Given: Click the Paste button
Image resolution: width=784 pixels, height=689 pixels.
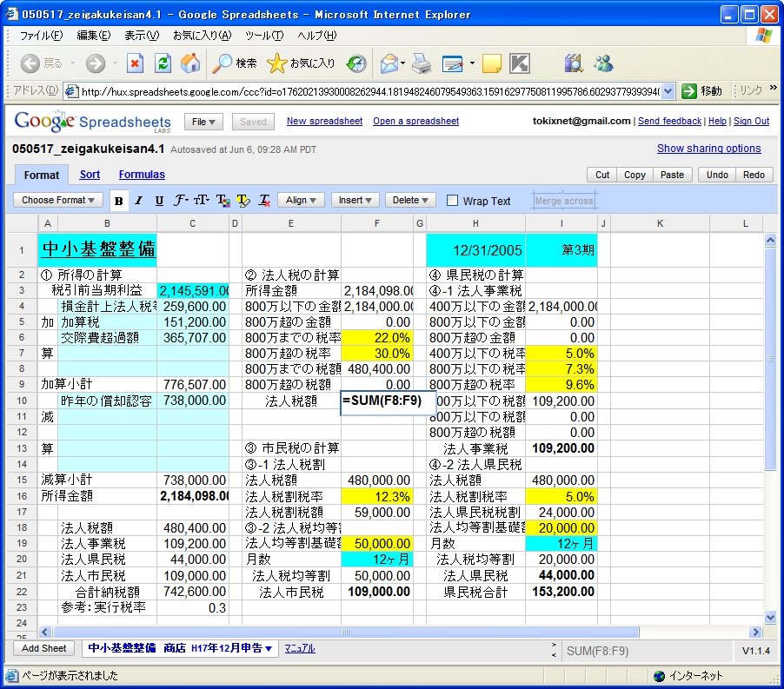Looking at the screenshot, I should coord(672,175).
